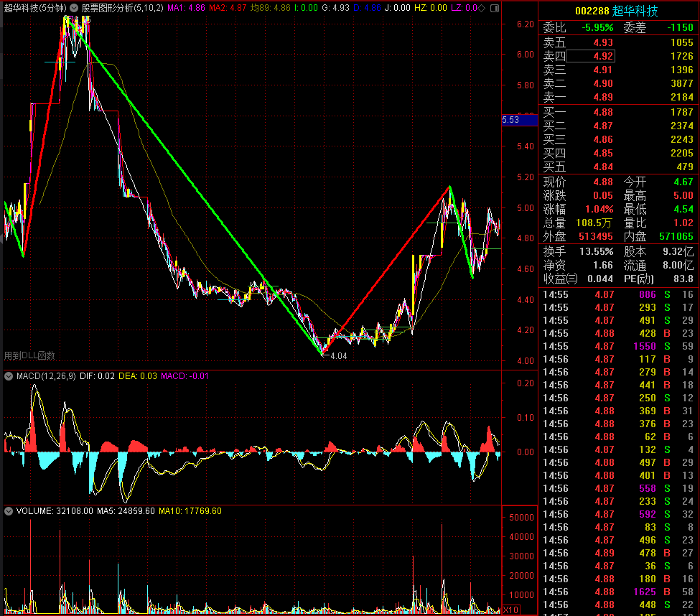This screenshot has height=616, width=700.
Task: Click the X10 volume scale box
Action: (x=510, y=610)
